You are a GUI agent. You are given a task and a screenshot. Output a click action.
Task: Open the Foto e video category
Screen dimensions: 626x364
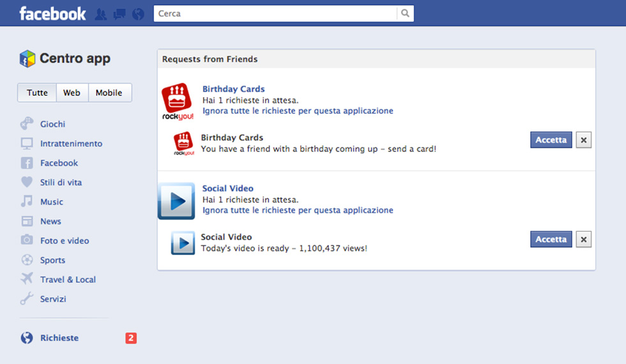[65, 241]
